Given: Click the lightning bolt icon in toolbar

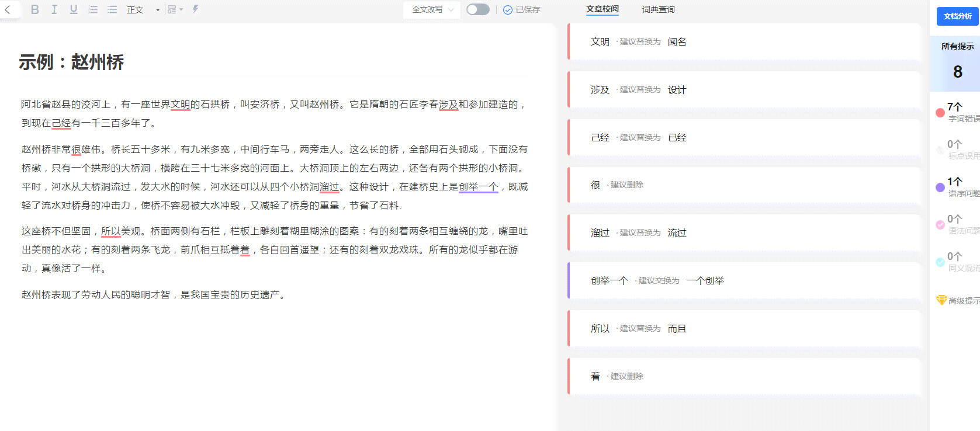Looking at the screenshot, I should [x=196, y=9].
